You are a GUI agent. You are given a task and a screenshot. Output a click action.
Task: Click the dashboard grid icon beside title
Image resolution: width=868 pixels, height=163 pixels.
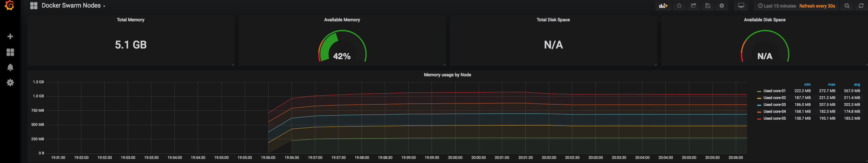tap(34, 6)
